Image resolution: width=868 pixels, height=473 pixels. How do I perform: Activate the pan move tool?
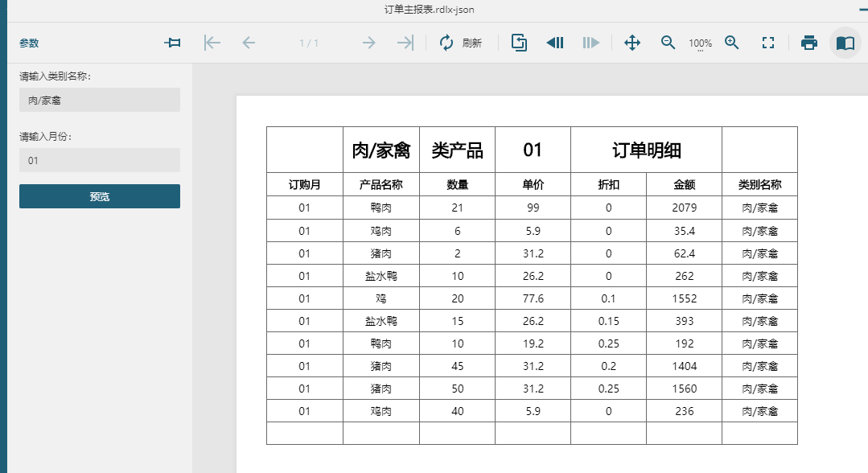tap(632, 43)
